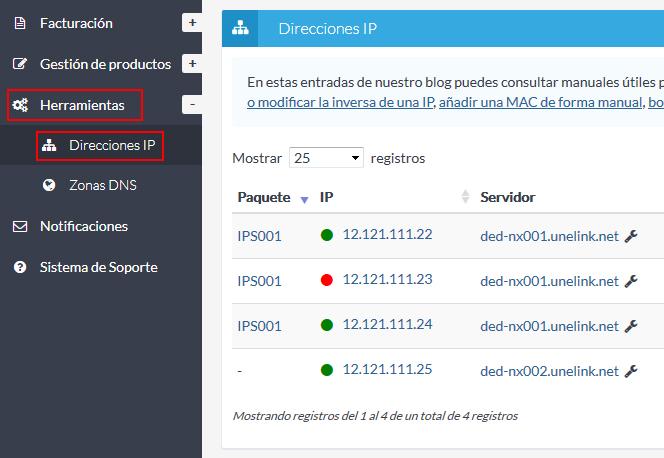Click the Gestión de productos edit icon
The width and height of the screenshot is (664, 458).
point(20,64)
